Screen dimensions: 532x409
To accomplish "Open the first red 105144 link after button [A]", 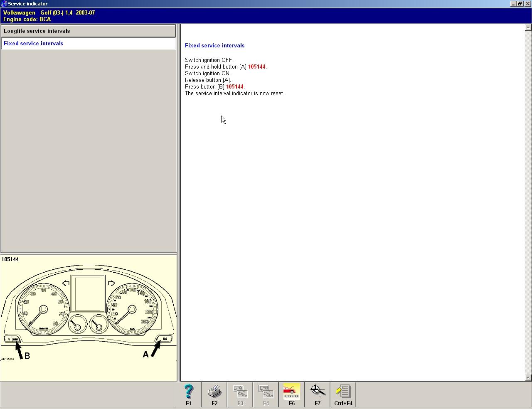I will click(256, 67).
